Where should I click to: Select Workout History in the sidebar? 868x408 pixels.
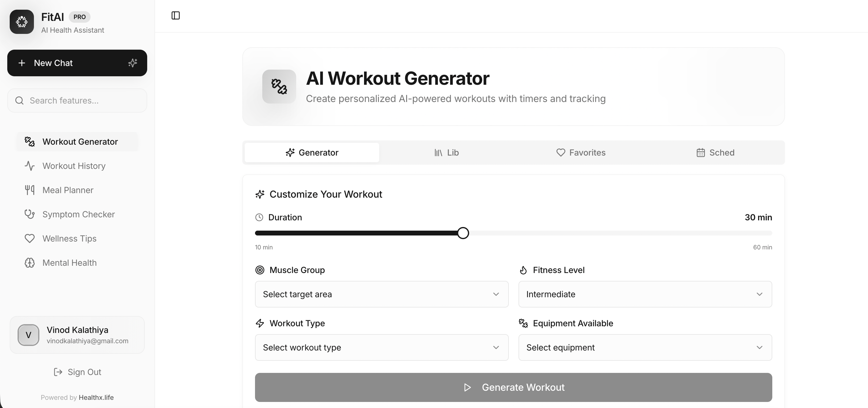click(x=74, y=166)
